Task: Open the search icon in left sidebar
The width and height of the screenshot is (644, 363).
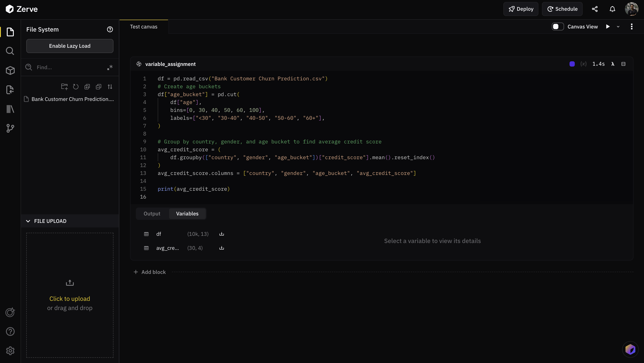Action: coord(10,51)
